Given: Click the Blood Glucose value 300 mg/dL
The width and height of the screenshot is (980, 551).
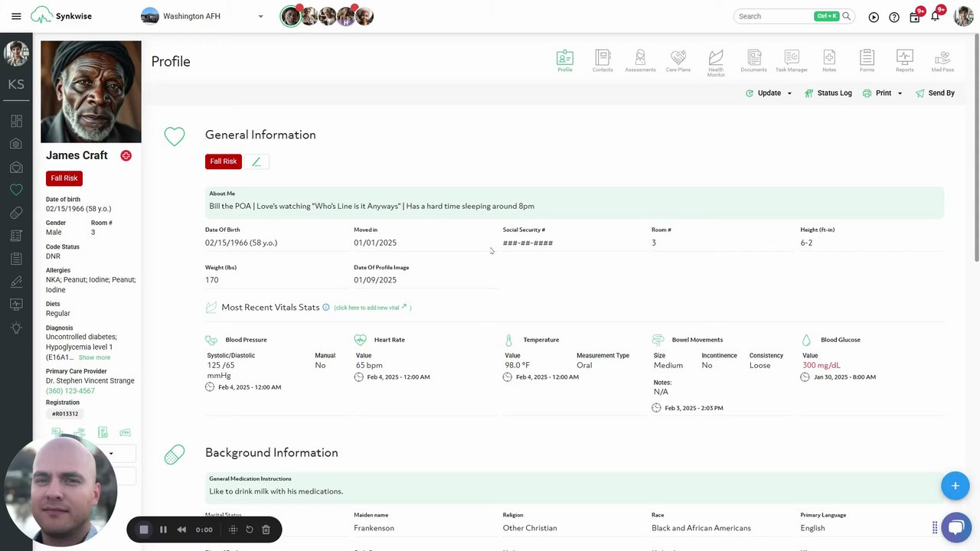Looking at the screenshot, I should coord(821,366).
